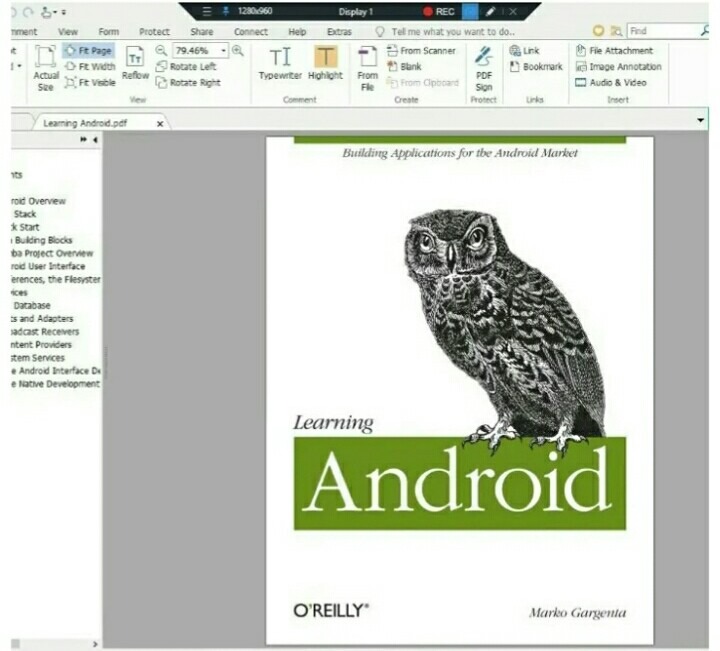This screenshot has width=720, height=651.
Task: Click the Learning Android book cover page
Action: coord(460,390)
